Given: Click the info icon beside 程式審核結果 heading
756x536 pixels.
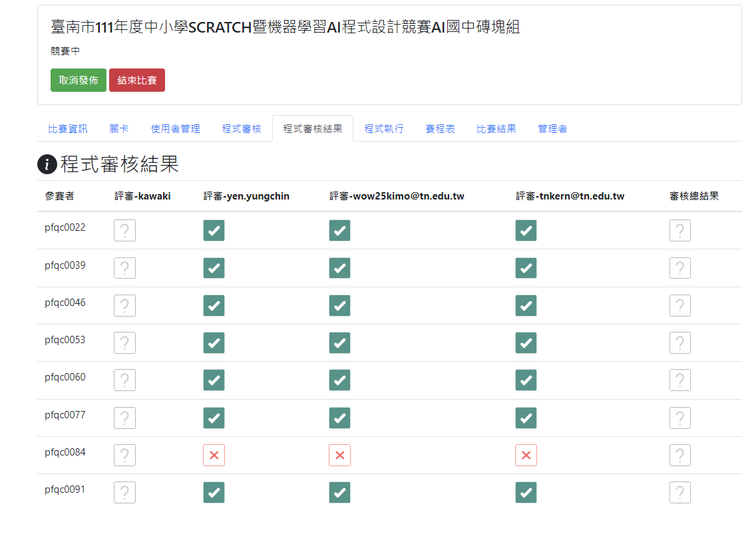Looking at the screenshot, I should pos(47,165).
